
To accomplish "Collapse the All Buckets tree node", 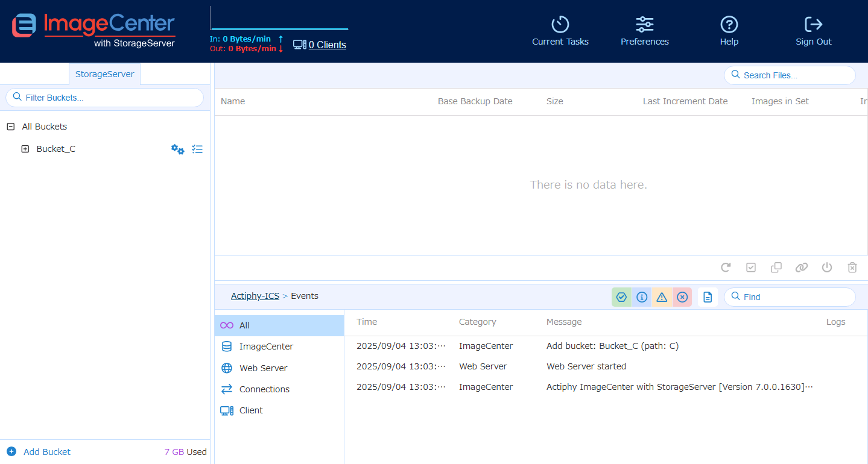I will tap(10, 127).
